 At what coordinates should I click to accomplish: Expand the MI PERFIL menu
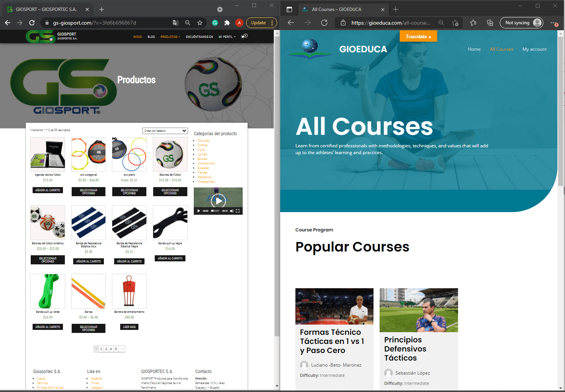pos(227,37)
